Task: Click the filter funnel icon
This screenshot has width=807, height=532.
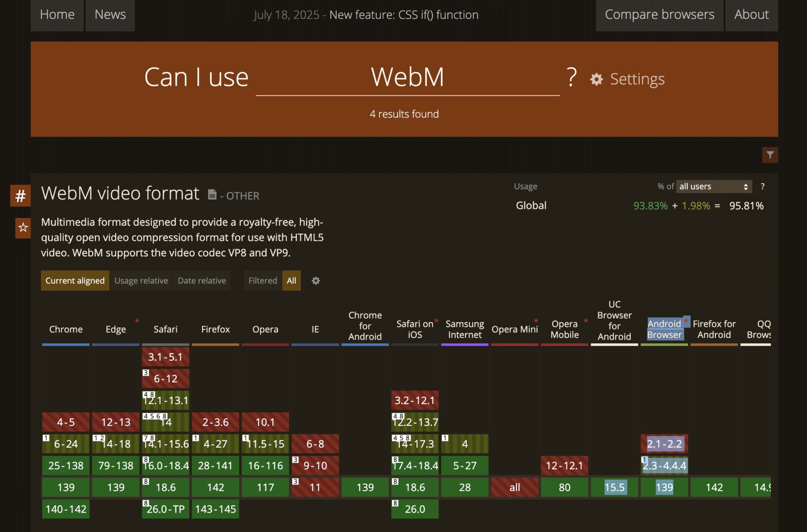Action: point(770,155)
